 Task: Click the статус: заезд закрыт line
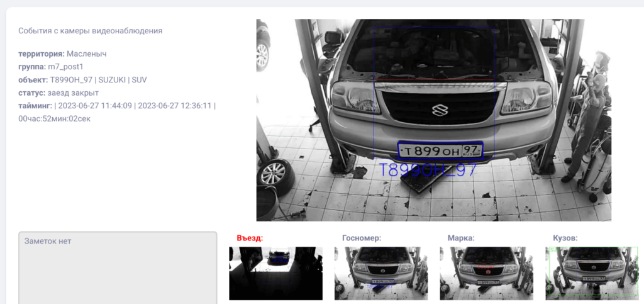click(58, 93)
